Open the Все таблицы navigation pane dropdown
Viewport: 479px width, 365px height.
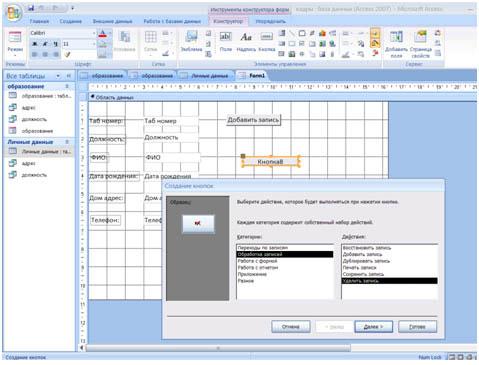click(x=58, y=76)
